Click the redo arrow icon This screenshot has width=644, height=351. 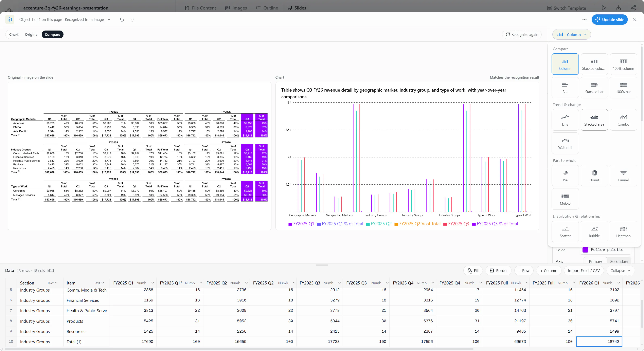coord(132,19)
